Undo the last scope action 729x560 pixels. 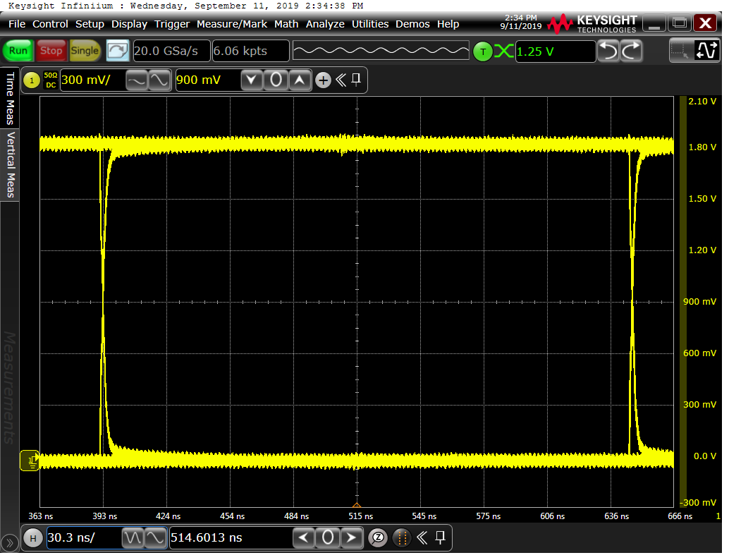click(x=608, y=50)
